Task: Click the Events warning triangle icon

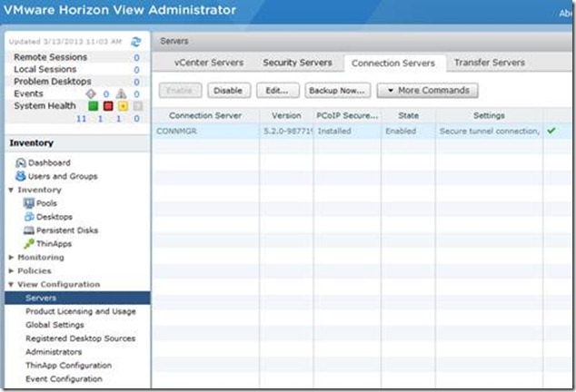Action: click(121, 94)
